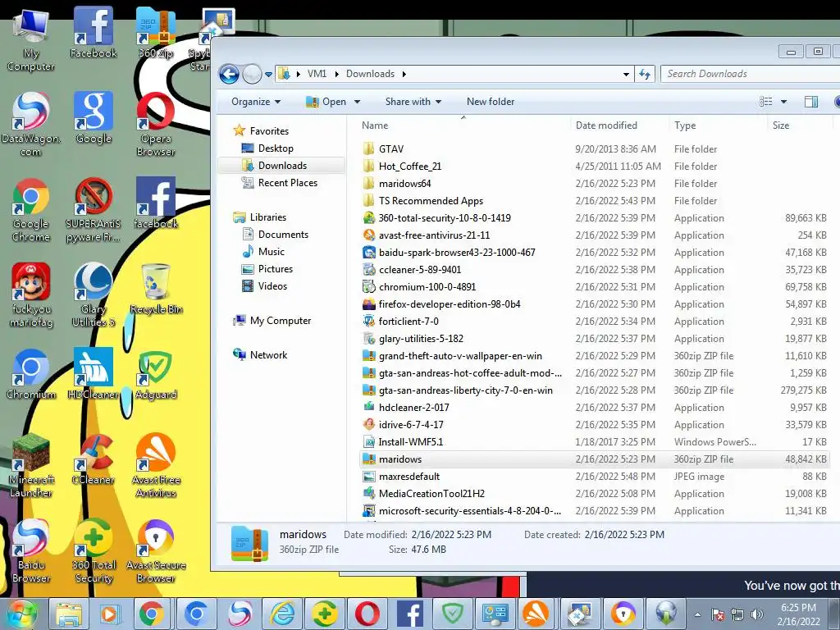Launch 360 Zip desktop shortcut
The width and height of the screenshot is (840, 630).
pyautogui.click(x=155, y=32)
